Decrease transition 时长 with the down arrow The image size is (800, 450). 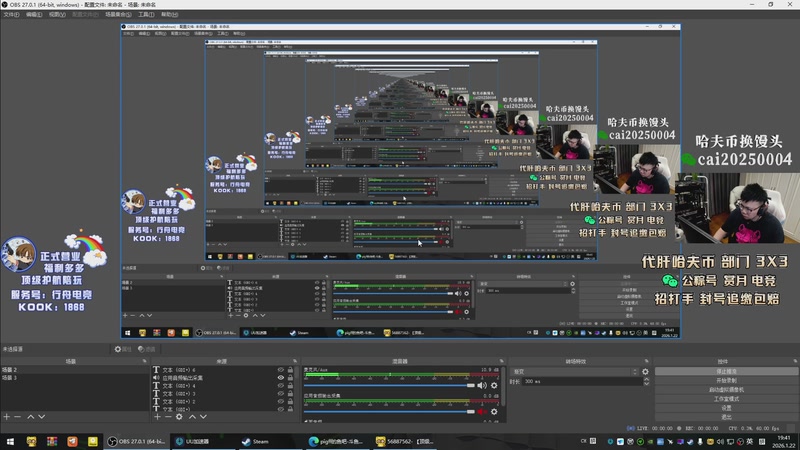pyautogui.click(x=646, y=383)
